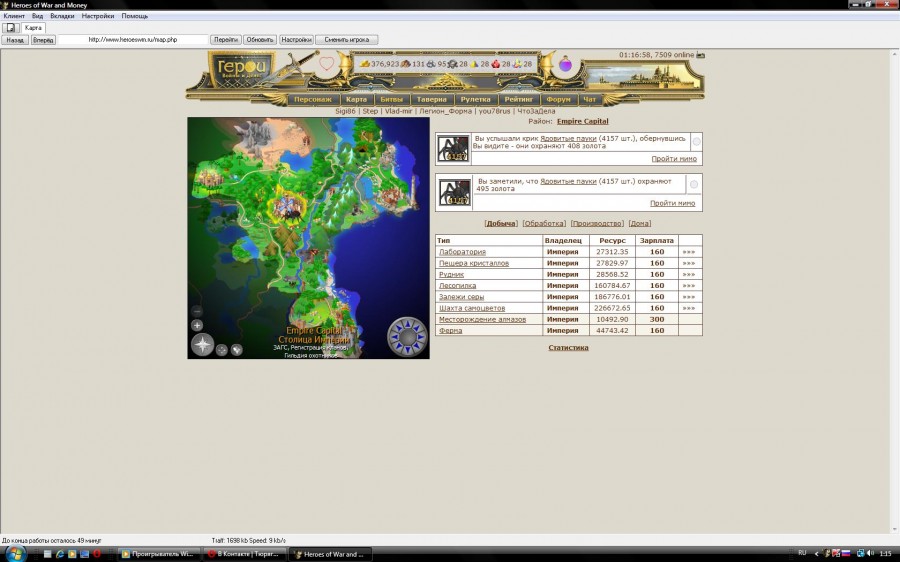Select the Дома category link
This screenshot has width=900, height=562.
click(x=639, y=223)
